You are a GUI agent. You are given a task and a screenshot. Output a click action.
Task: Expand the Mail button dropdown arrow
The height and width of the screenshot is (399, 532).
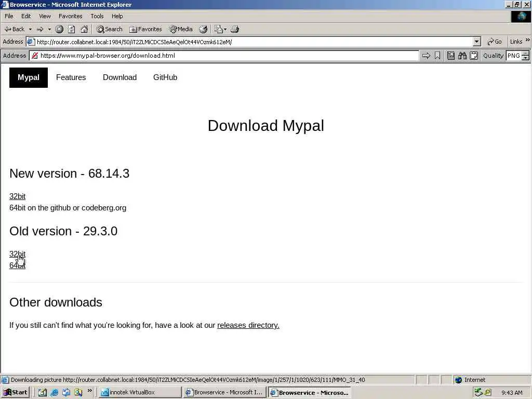coord(225,29)
